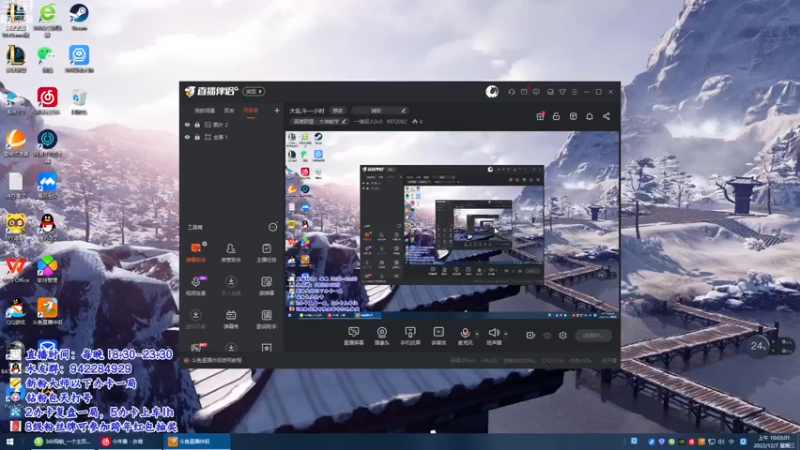Click the room number 8972082
This screenshot has height=450, width=800.
pyautogui.click(x=396, y=121)
